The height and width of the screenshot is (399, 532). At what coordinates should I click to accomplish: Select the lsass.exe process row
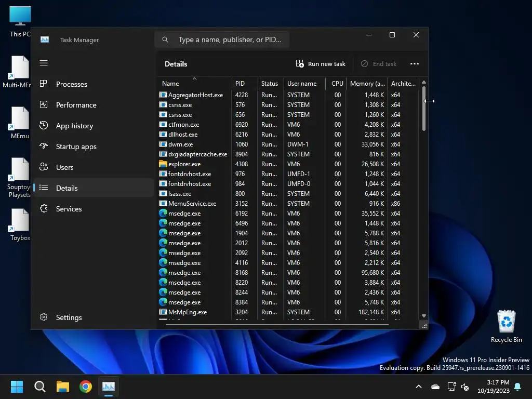pos(288,193)
